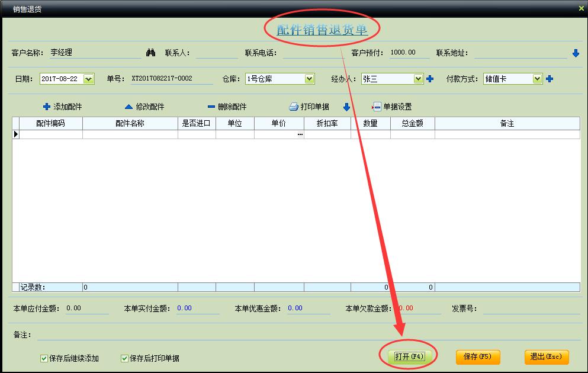The image size is (588, 373).
Task: Click the 本单欠款金额 field
Action: [419, 308]
